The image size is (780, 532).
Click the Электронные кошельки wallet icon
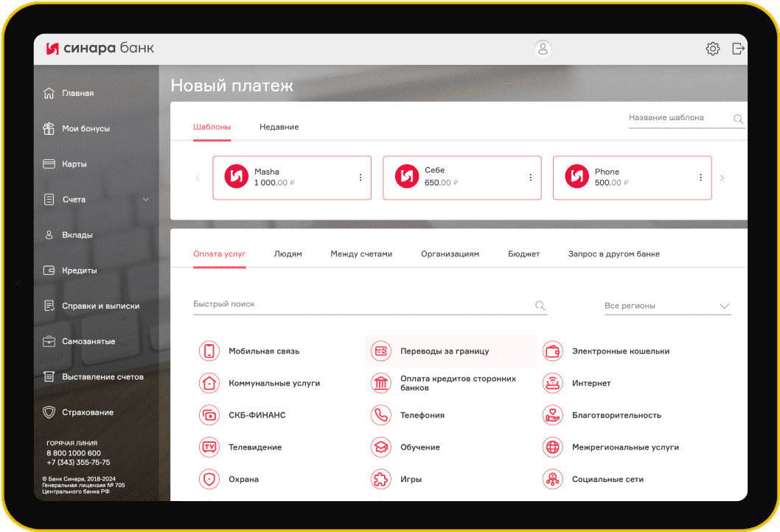pyautogui.click(x=552, y=351)
